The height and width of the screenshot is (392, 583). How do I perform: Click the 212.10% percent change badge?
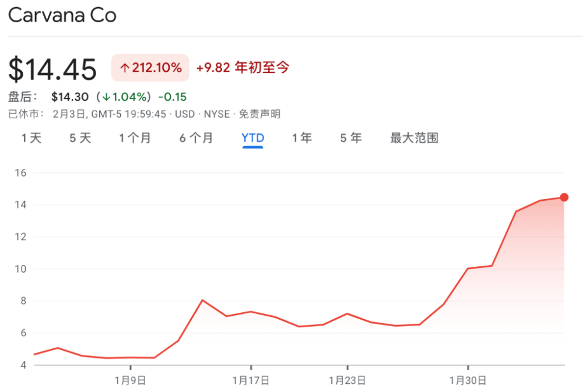tap(150, 68)
